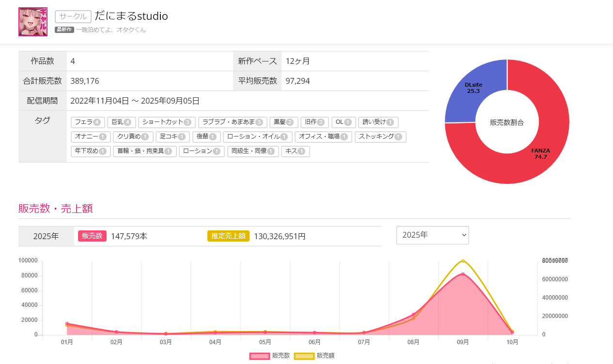Pick the ストッキング tag
This screenshot has width=613, height=364.
pos(380,137)
